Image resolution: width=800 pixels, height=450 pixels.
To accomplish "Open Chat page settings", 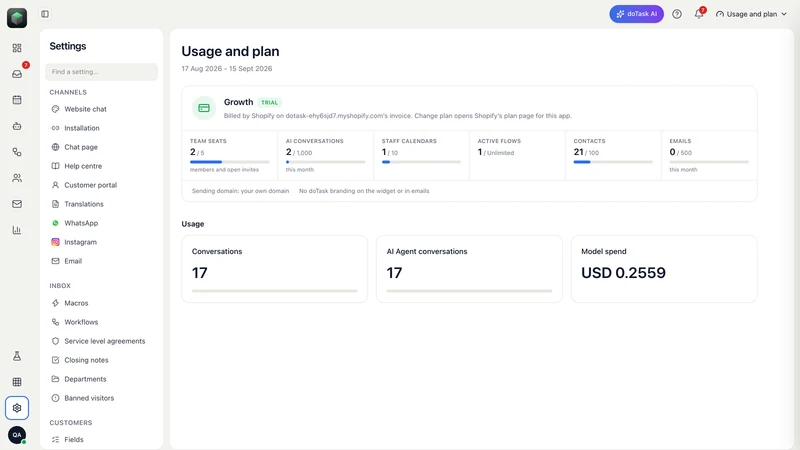I will 102,147.
